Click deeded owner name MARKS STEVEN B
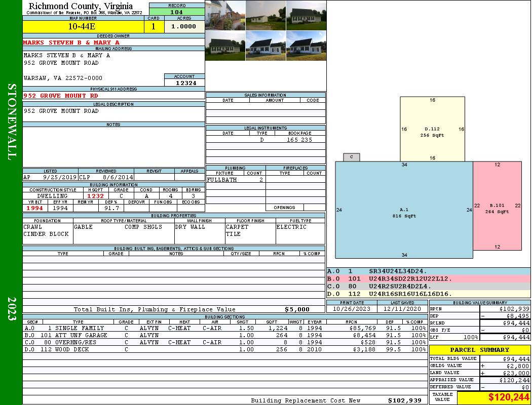Screen dimensions: 532x405 click(x=71, y=43)
